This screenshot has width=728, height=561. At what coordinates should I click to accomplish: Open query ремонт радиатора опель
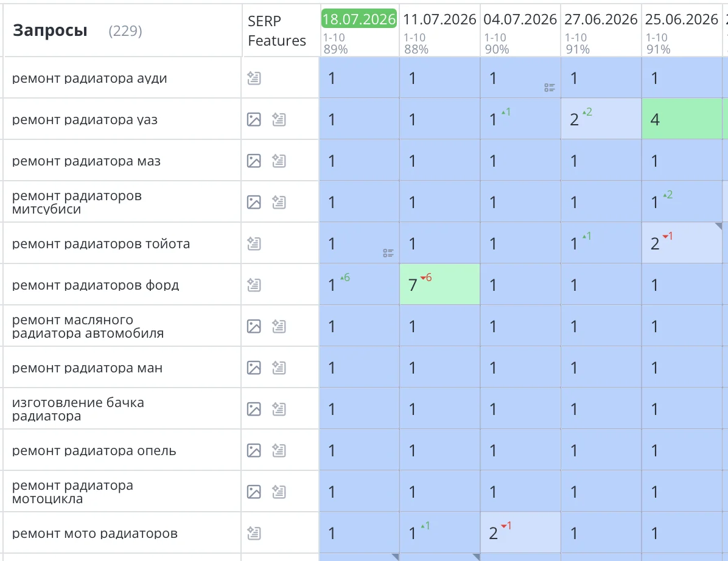[x=94, y=450]
